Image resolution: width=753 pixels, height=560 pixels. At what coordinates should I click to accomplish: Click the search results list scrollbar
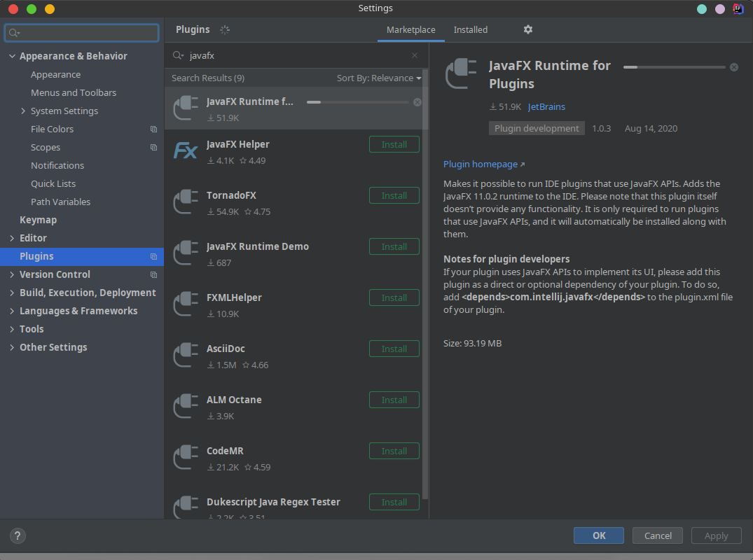425,283
